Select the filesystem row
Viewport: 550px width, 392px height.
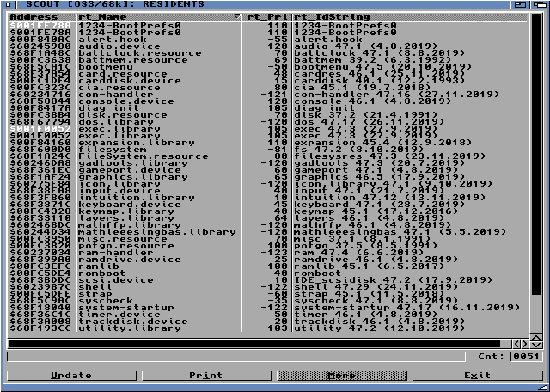[x=267, y=150]
